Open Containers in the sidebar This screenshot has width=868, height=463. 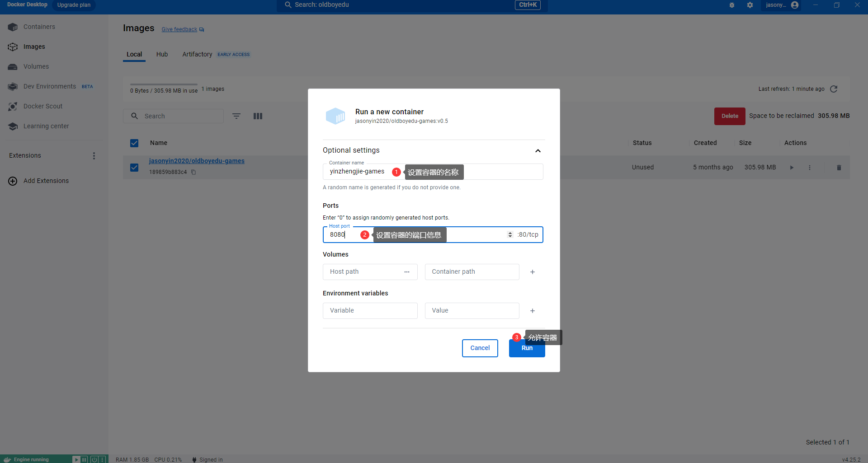point(39,27)
